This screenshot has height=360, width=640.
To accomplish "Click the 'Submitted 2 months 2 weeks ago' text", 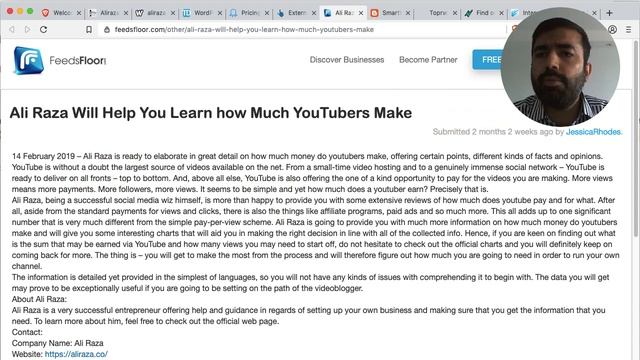I will 493,132.
